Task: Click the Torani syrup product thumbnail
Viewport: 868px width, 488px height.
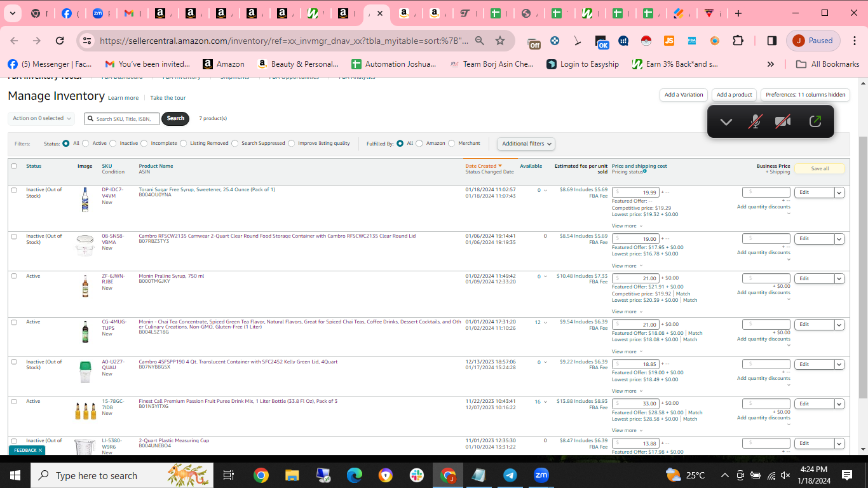Action: (85, 200)
